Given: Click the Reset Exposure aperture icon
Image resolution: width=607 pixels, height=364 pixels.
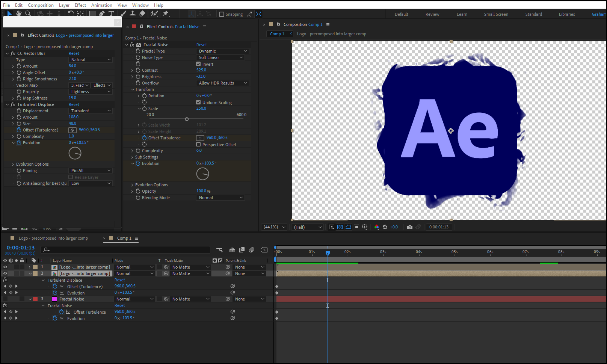Looking at the screenshot, I should point(385,227).
